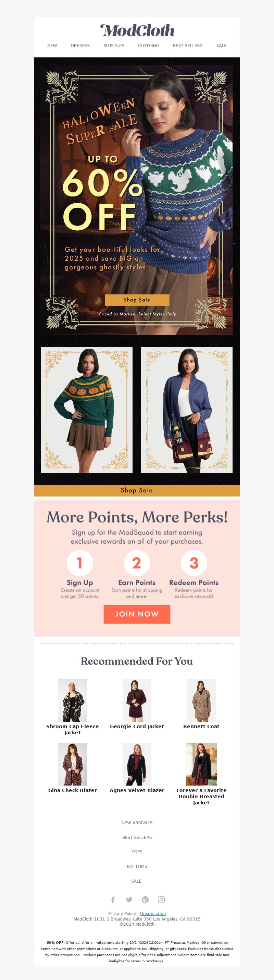Viewport: 274px width, 980px height.
Task: View the Bennett Coat product image
Action: click(201, 700)
